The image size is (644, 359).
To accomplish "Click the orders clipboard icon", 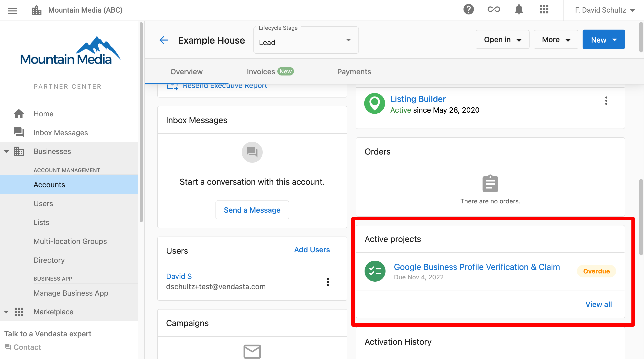I will (x=490, y=183).
